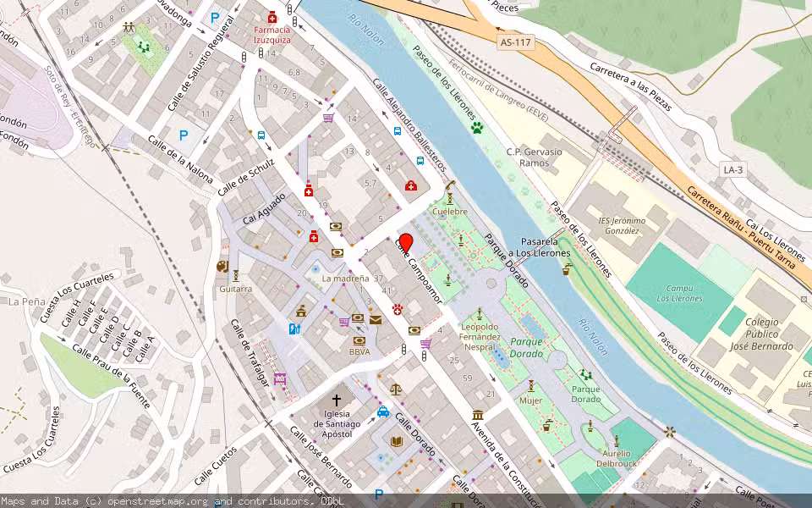Click the pink picnic table icon near Calle de Trafalgar
The image size is (812, 508).
pos(280,379)
